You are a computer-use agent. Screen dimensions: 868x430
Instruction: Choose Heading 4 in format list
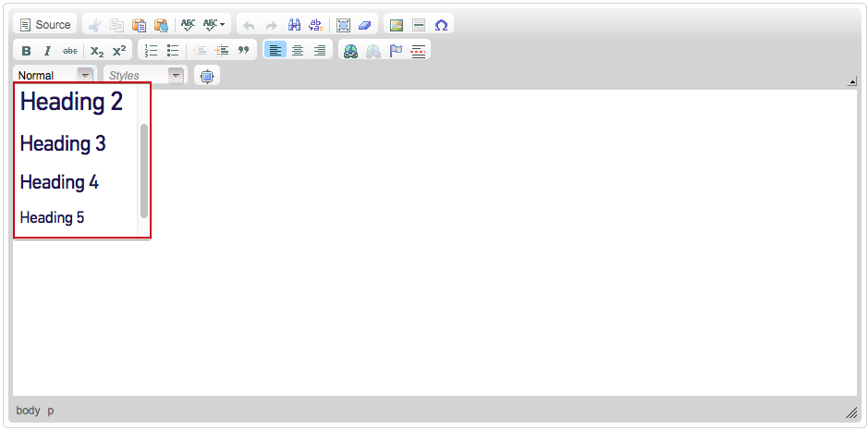[x=59, y=182]
